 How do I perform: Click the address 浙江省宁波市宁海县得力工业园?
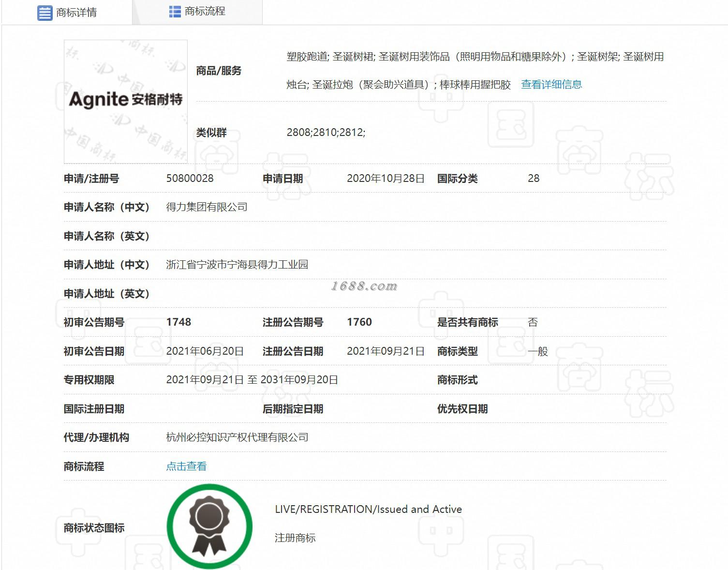click(237, 265)
